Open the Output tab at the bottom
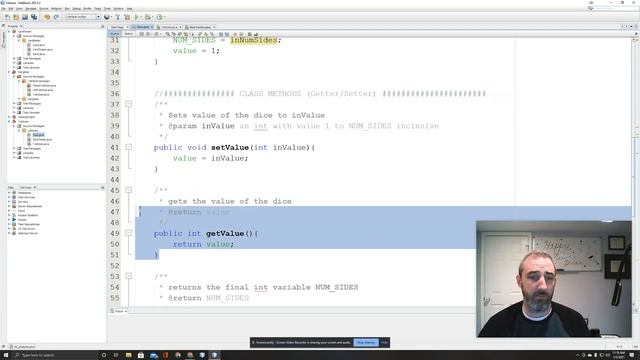Viewport: 640px width, 360px height. pyautogui.click(x=118, y=311)
